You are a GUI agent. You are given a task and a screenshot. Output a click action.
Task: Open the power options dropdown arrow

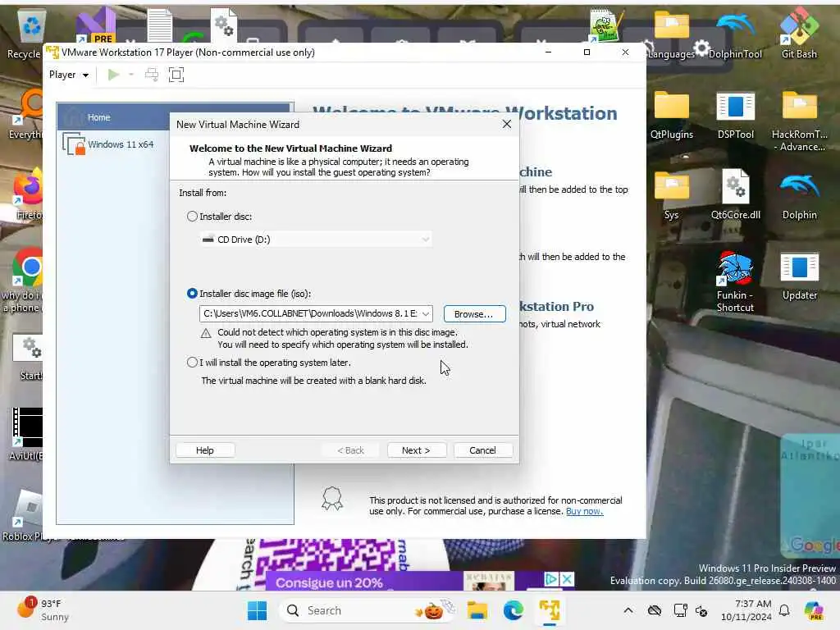[131, 75]
